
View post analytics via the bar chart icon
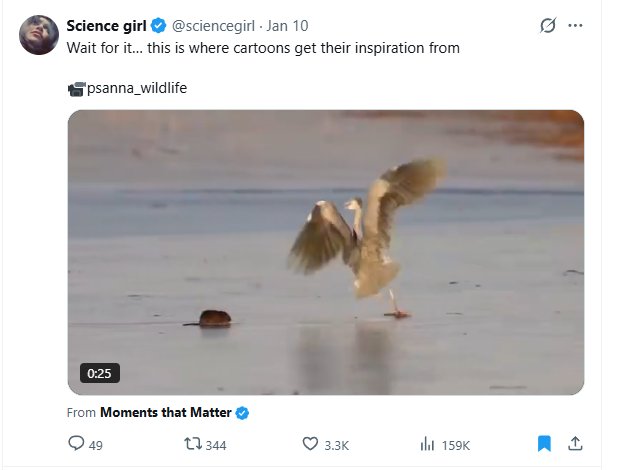tap(427, 443)
